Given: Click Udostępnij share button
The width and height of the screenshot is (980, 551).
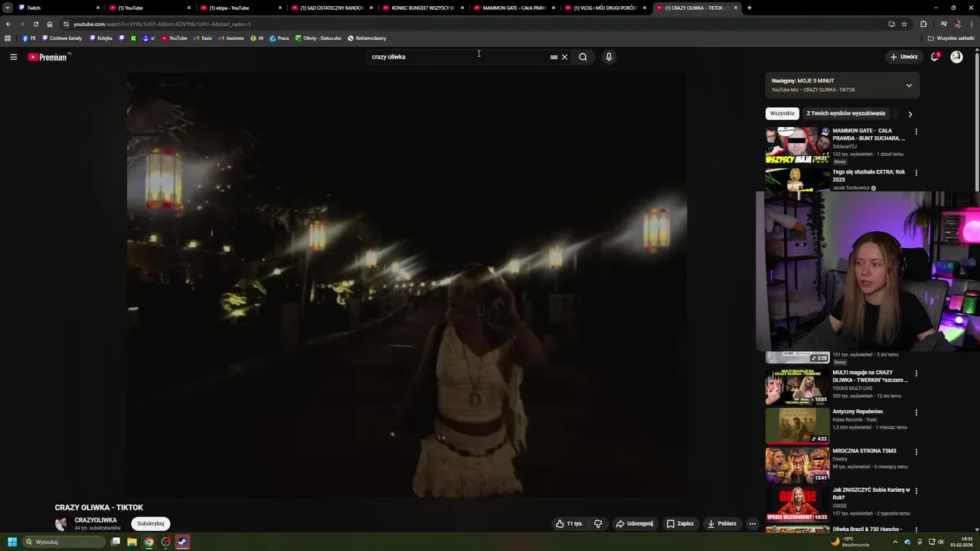Looking at the screenshot, I should point(635,523).
